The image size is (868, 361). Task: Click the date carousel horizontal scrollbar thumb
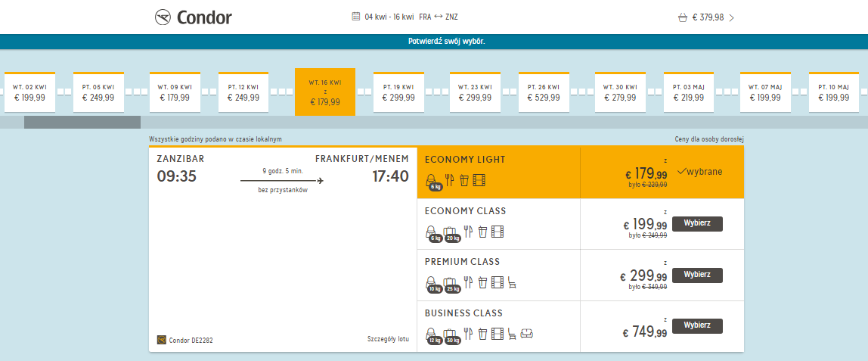tap(82, 123)
